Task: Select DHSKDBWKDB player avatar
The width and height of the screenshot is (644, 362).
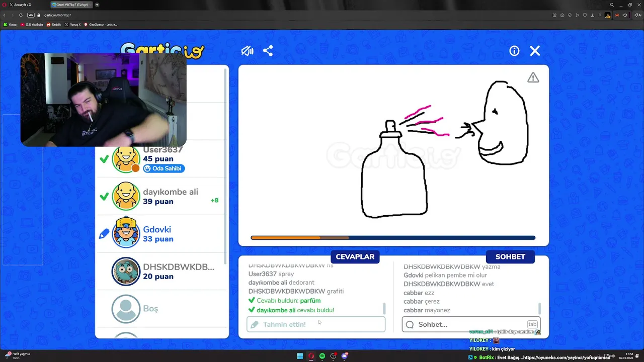Action: coord(125,271)
